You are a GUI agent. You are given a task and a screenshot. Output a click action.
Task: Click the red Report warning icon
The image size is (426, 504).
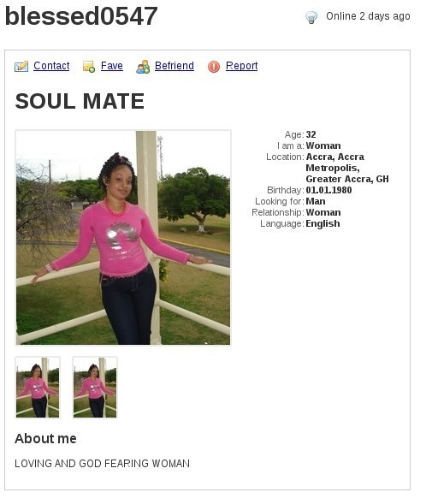pos(214,67)
